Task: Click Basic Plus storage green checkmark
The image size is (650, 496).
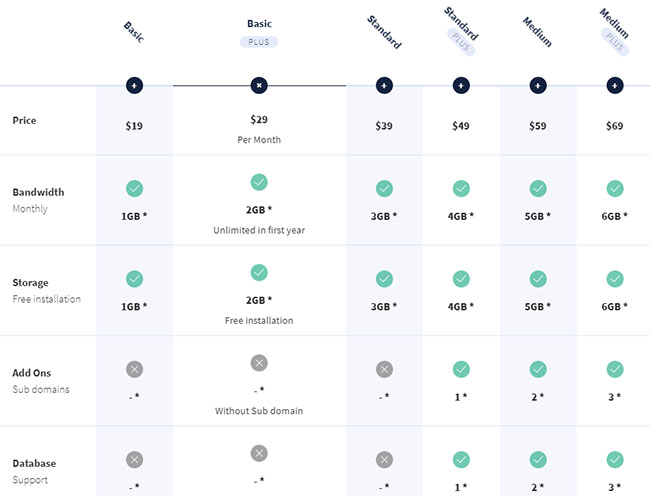Action: 259,272
